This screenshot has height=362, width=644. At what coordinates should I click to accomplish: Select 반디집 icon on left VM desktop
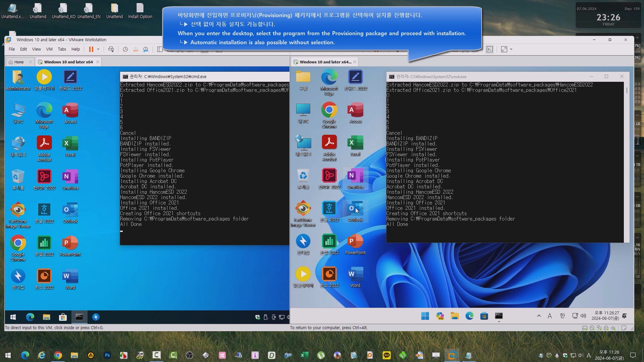click(18, 280)
